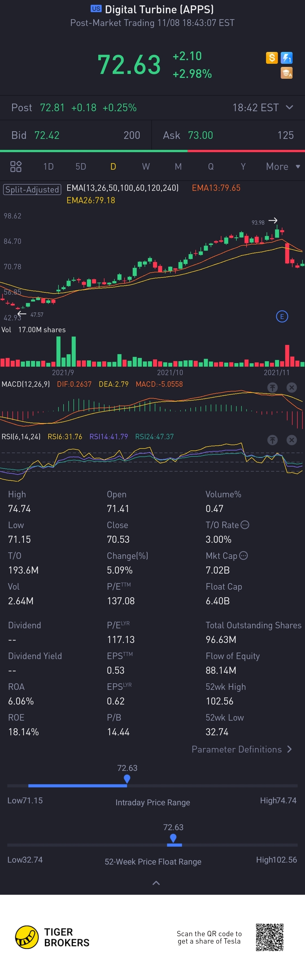Tap the MACD(12,26,9) label
Viewport: 305px width, 980px height.
tap(25, 384)
